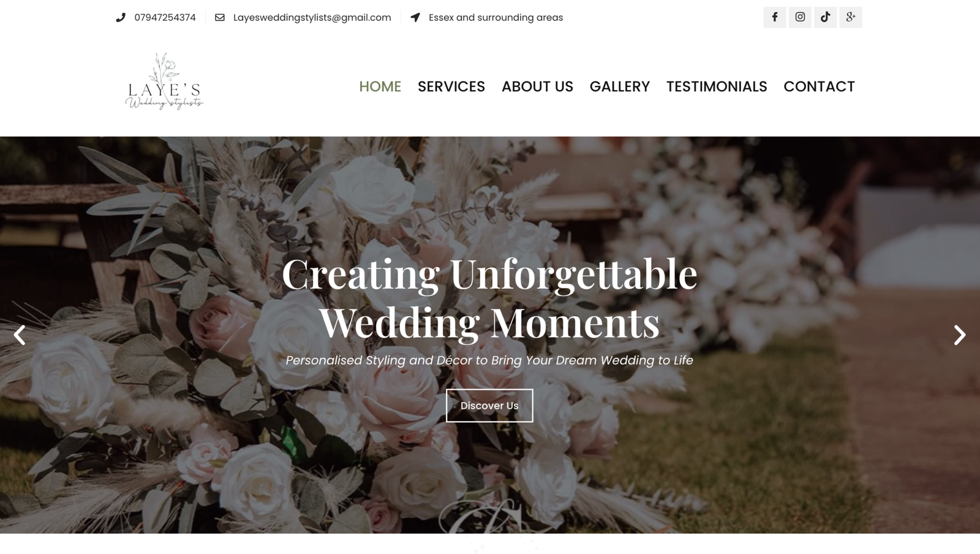Viewport: 980px width, 554px height.
Task: Open the Instagram social icon
Action: coord(800,17)
